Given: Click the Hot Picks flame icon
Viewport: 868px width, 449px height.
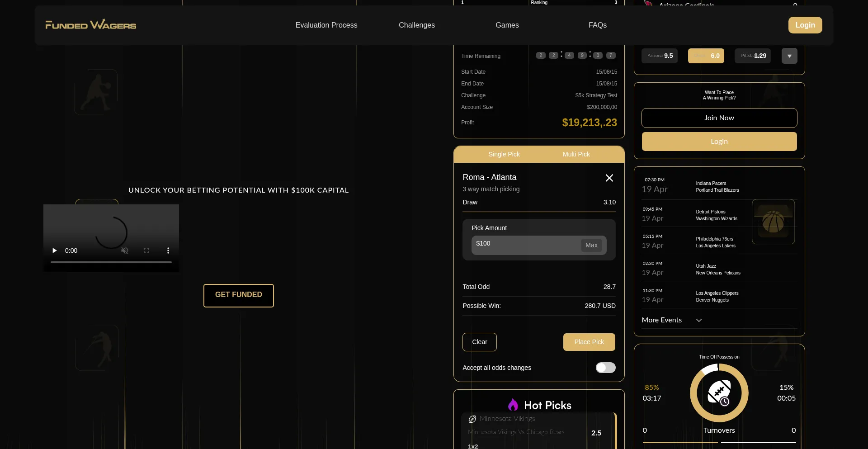Looking at the screenshot, I should (513, 405).
